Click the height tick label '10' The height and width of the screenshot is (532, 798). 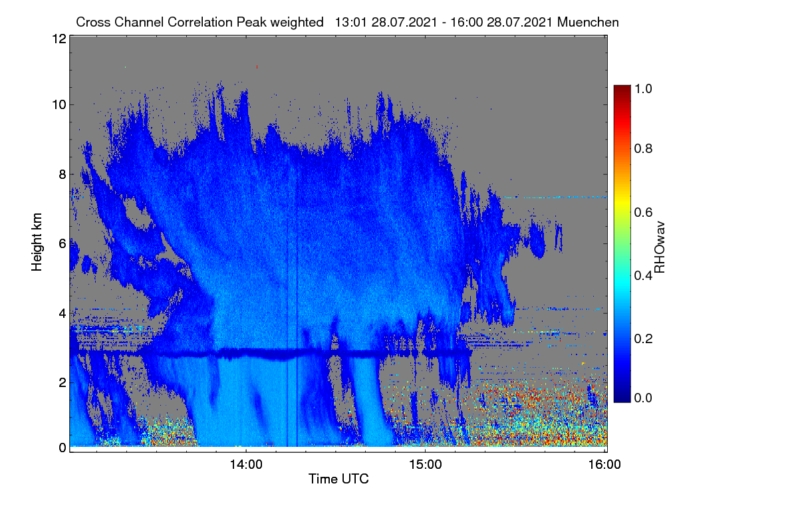(x=59, y=104)
